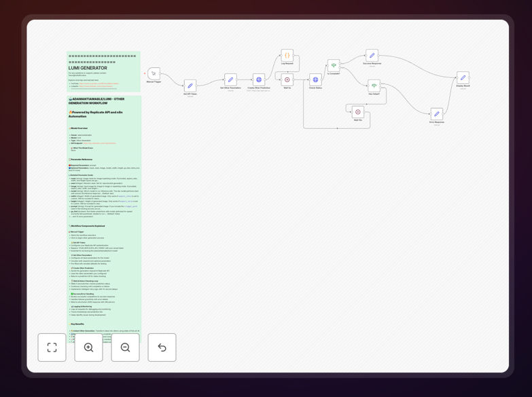Select the Wait 5s node
The width and height of the screenshot is (532, 397).
[x=287, y=79]
